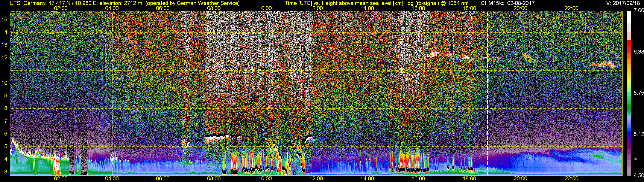Click the '02:00' label on top axis
The height and width of the screenshot is (182, 644).
(61, 8)
